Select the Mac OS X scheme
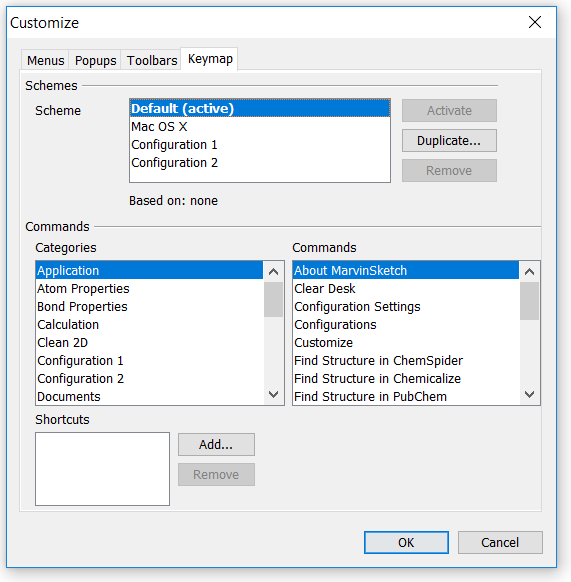 [260, 127]
